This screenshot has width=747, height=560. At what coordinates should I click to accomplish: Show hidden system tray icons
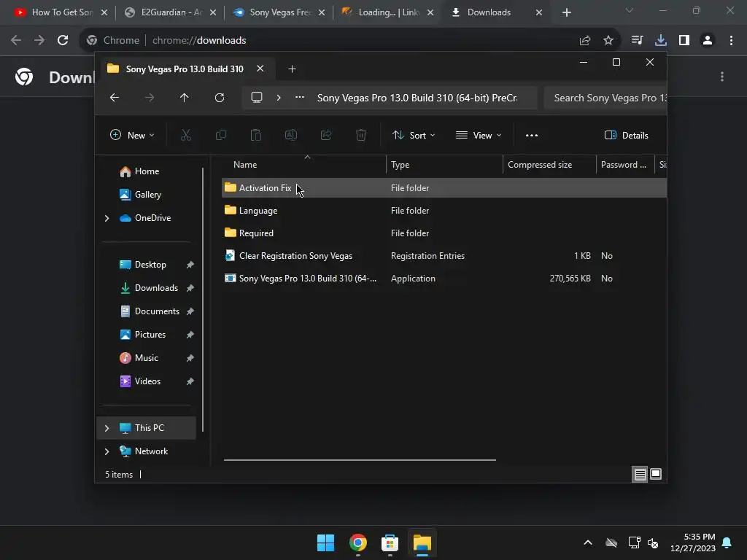pos(588,542)
